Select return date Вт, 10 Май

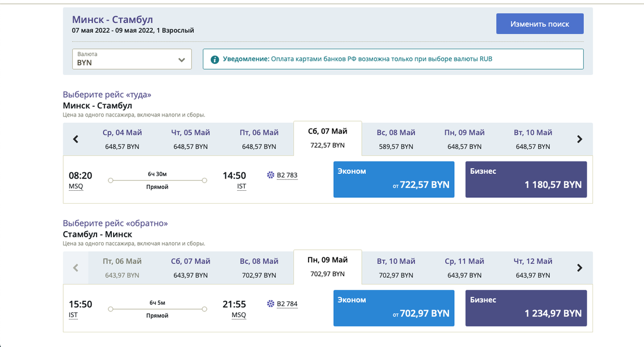pos(396,268)
